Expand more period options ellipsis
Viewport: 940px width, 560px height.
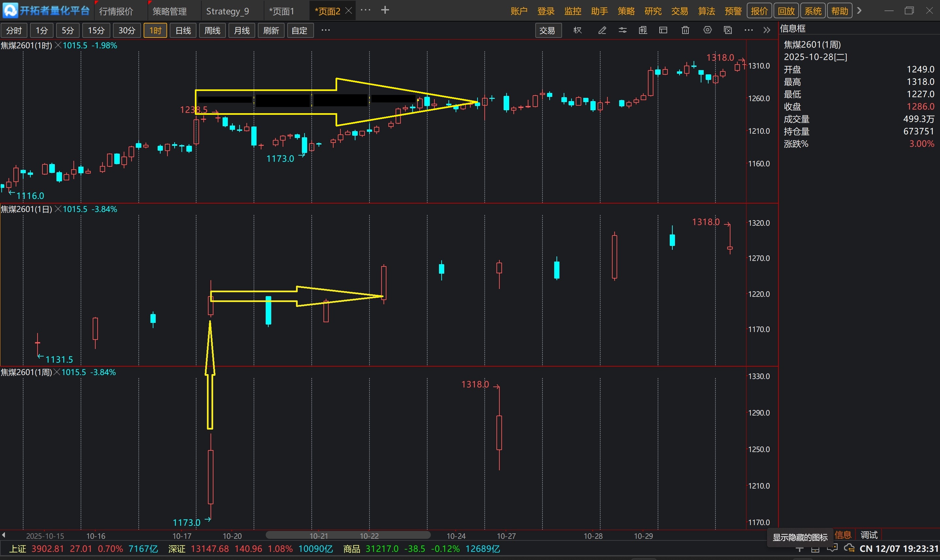(x=325, y=30)
